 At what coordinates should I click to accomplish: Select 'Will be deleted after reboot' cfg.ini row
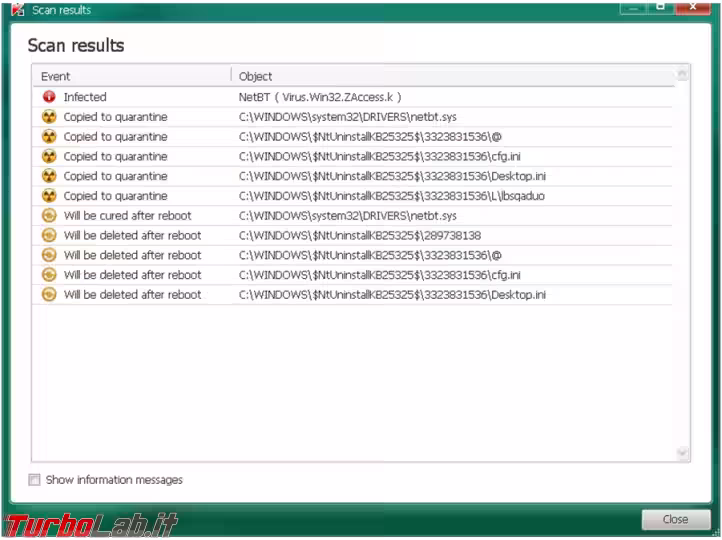tap(379, 275)
